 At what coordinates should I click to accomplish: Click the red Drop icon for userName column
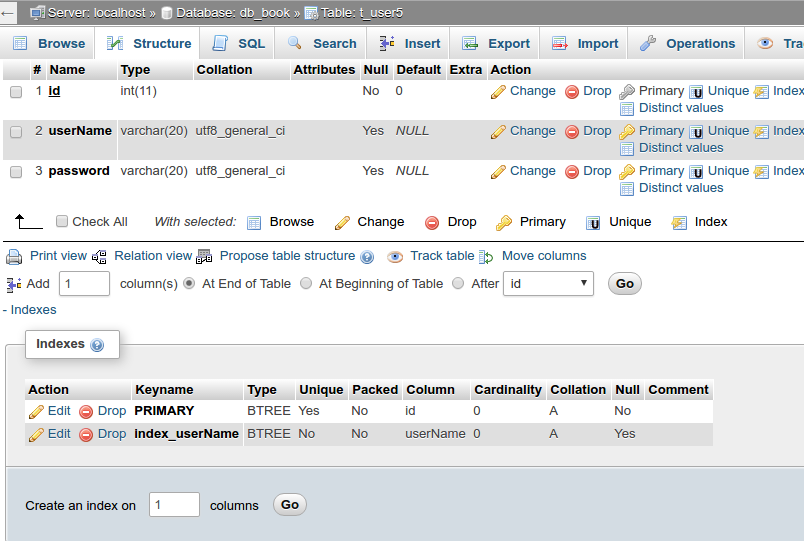click(572, 131)
